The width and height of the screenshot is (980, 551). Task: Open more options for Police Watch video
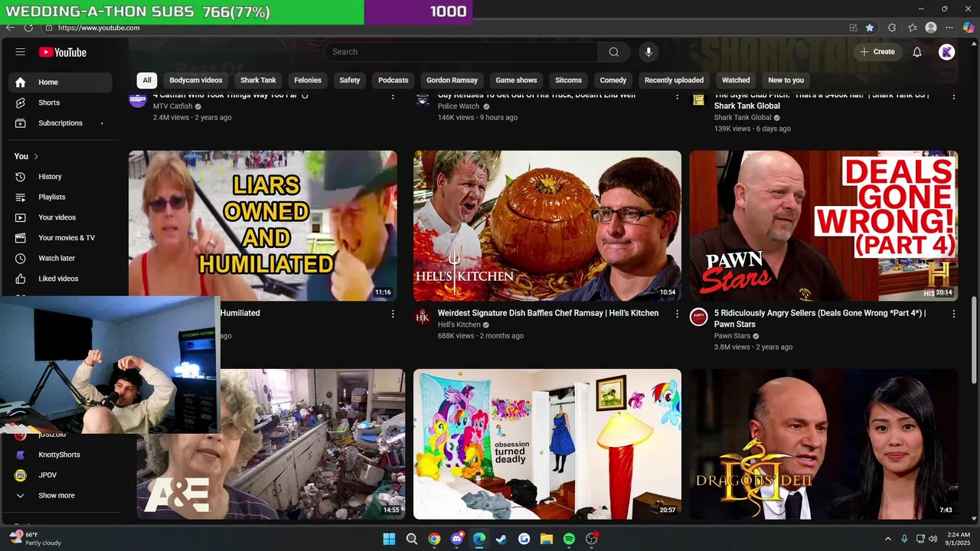(x=677, y=96)
